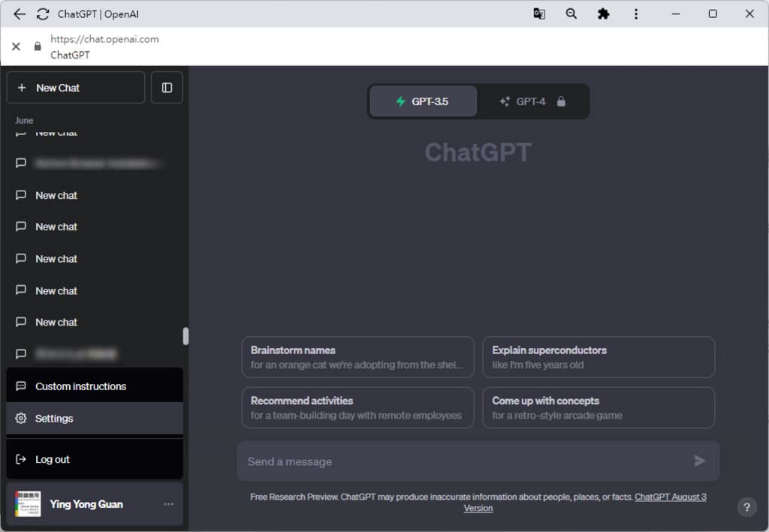769x532 pixels.
Task: Open Custom instructions menu item
Action: point(95,386)
